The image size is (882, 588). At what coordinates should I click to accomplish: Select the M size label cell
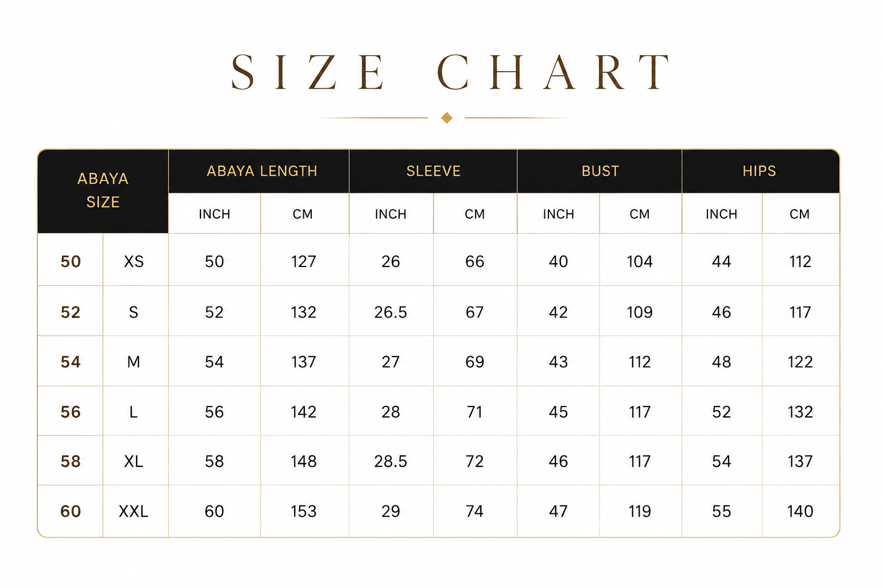[x=134, y=362]
